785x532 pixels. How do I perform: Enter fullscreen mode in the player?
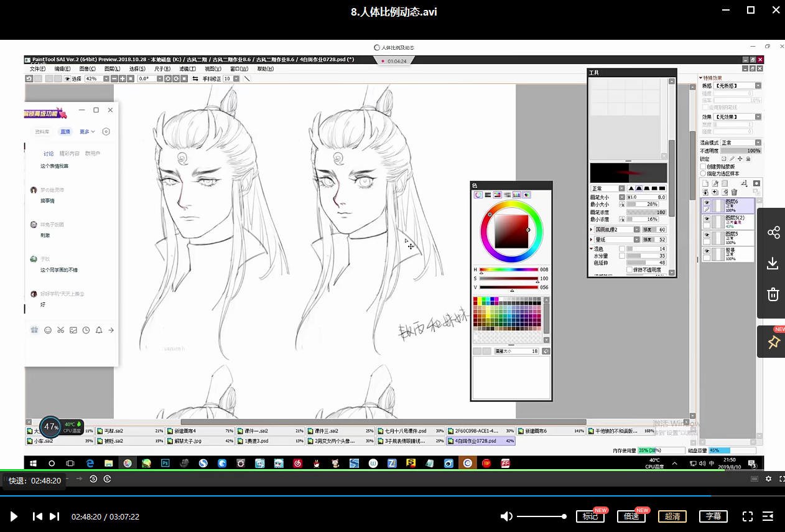coord(748,516)
